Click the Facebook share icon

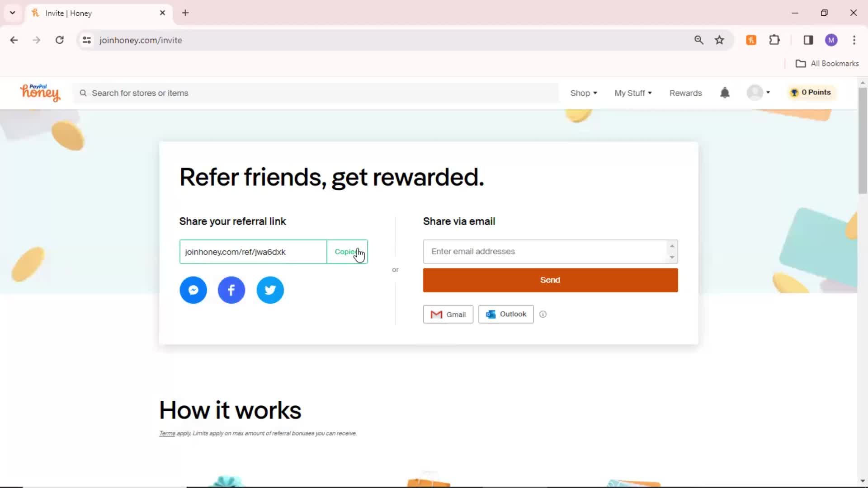click(231, 290)
